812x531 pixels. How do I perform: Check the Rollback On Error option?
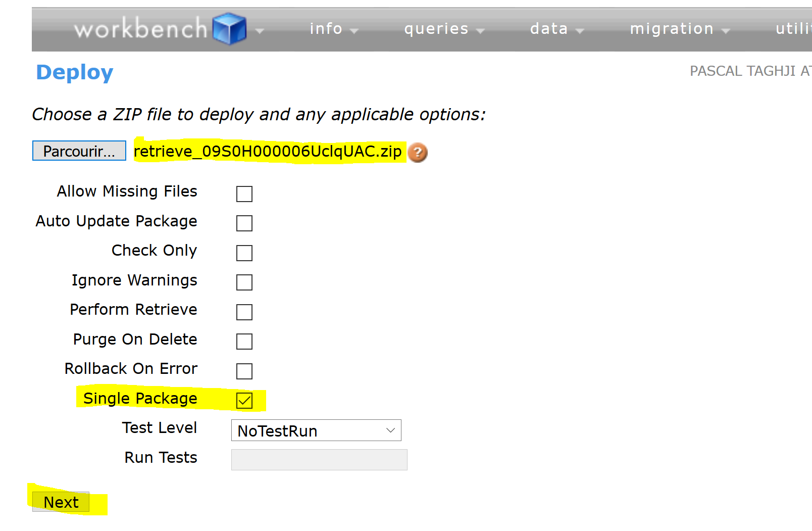point(244,371)
